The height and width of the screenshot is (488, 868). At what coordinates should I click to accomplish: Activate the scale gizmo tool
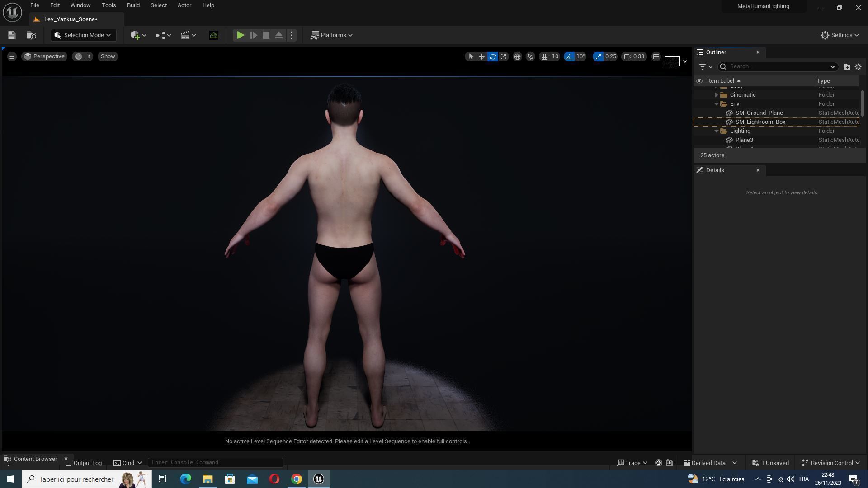point(503,56)
